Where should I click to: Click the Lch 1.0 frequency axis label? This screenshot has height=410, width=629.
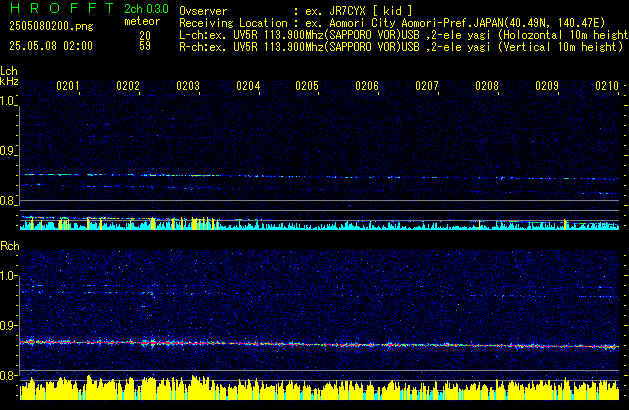7,101
